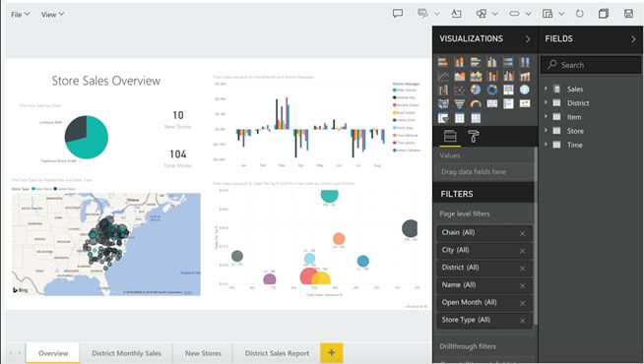Collapse the Visualizations pane chevron
Viewport: 644px width, 364px height.
coord(528,39)
